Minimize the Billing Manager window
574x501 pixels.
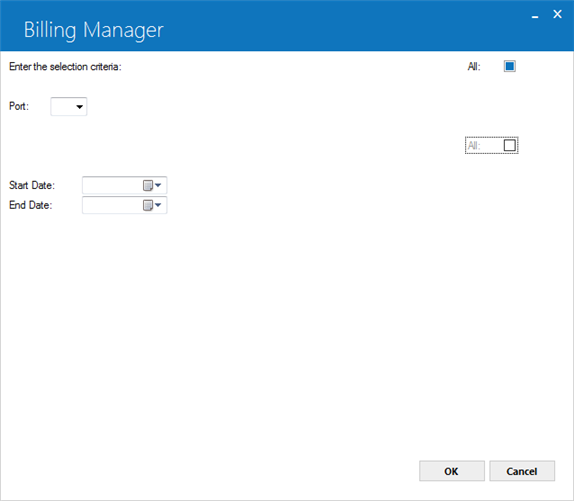pyautogui.click(x=535, y=15)
